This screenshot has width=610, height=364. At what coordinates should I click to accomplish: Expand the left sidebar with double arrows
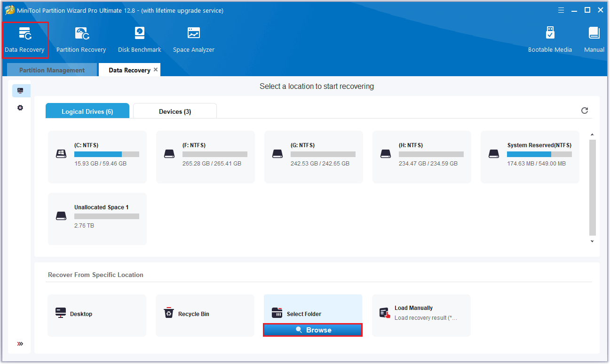coord(20,344)
